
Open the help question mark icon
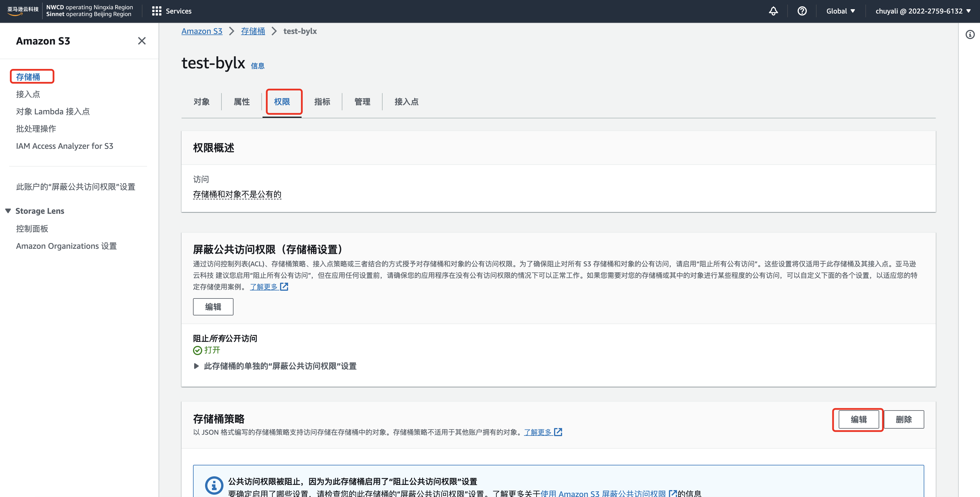coord(802,11)
